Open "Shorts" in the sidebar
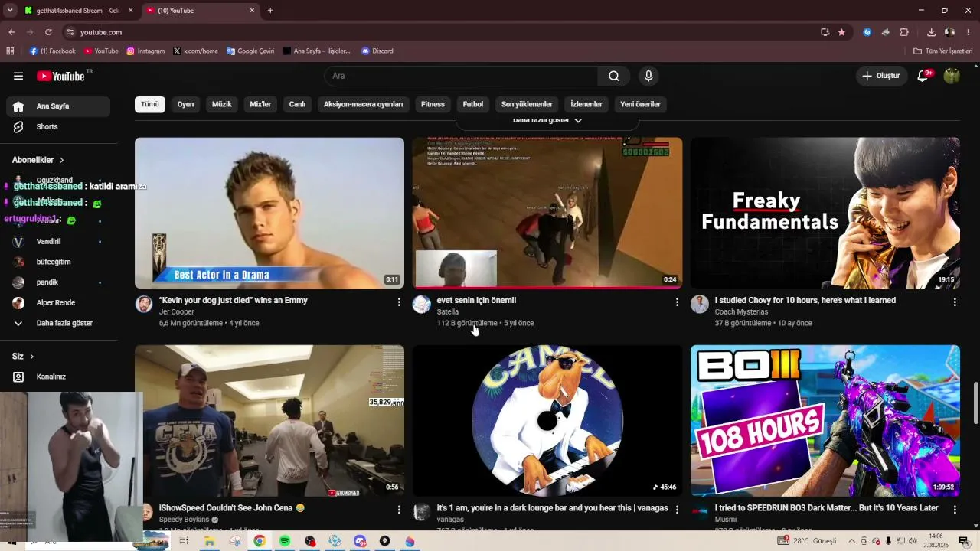 58,127
